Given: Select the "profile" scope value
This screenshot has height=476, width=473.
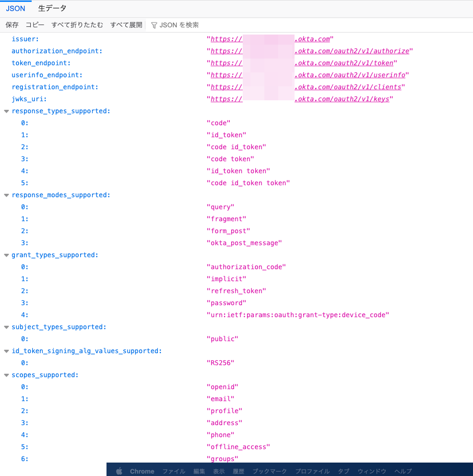Looking at the screenshot, I should point(225,411).
